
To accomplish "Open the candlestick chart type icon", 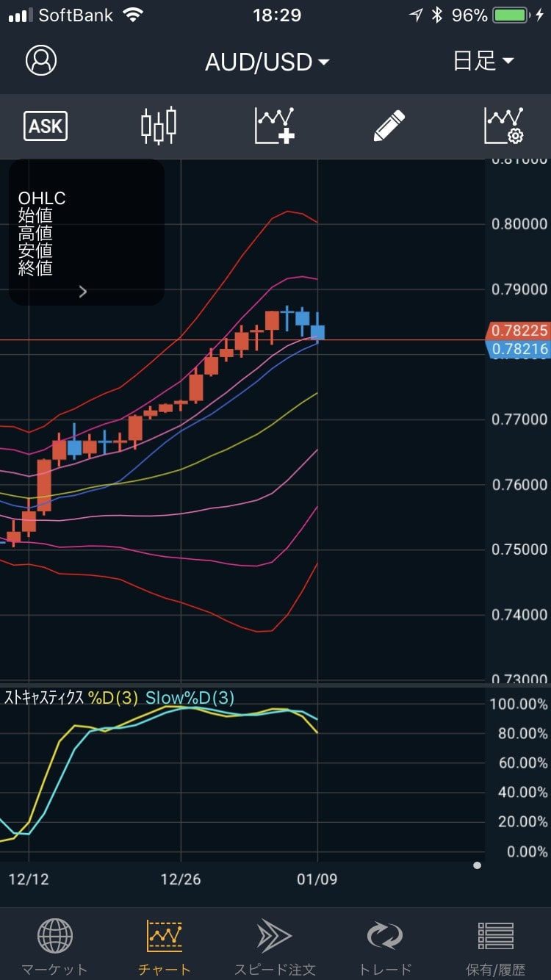I will pos(159,126).
